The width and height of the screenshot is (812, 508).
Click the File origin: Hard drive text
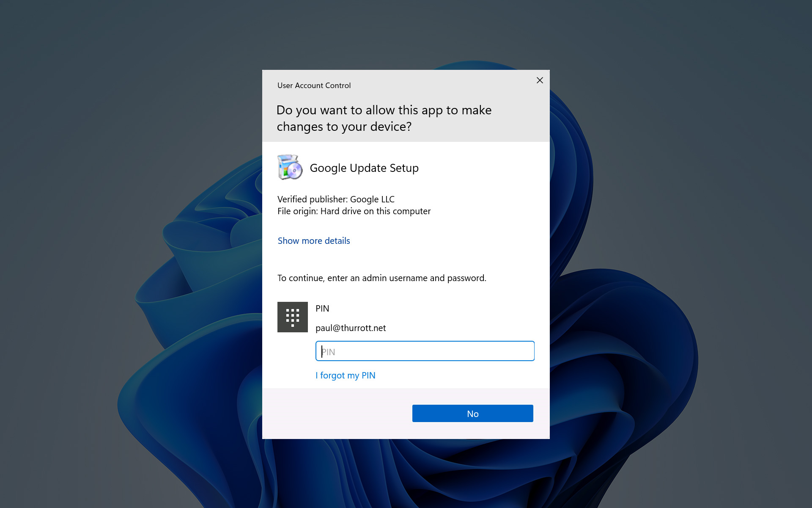point(354,211)
